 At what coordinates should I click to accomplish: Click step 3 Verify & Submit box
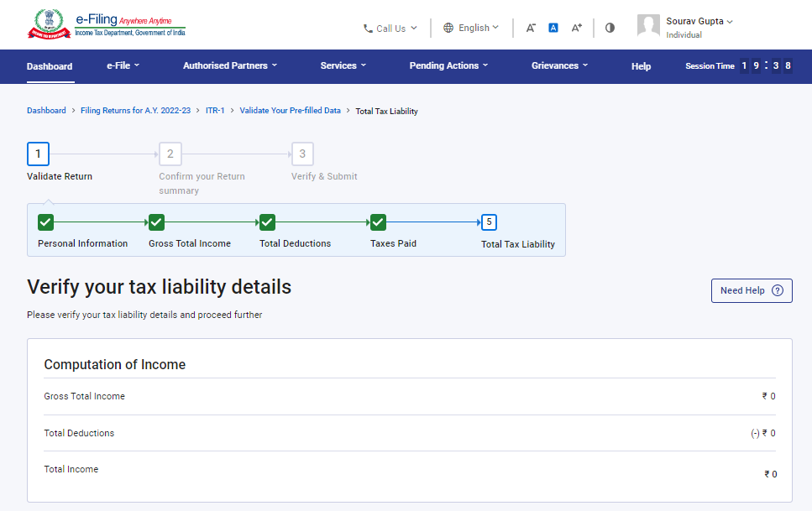click(x=302, y=154)
